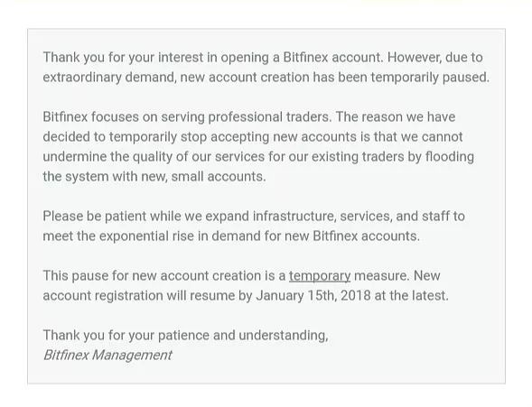Click the words "extraordinary demand"
The image size is (532, 407).
(x=109, y=78)
